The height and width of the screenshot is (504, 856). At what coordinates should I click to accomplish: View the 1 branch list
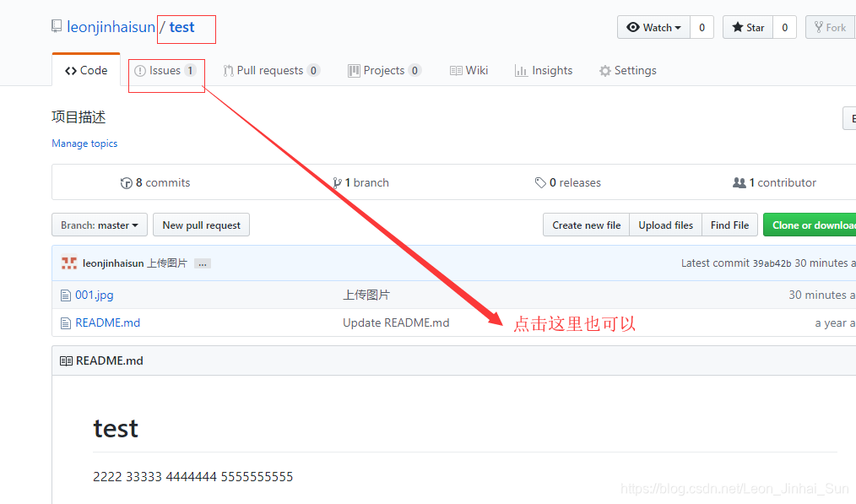pos(360,182)
